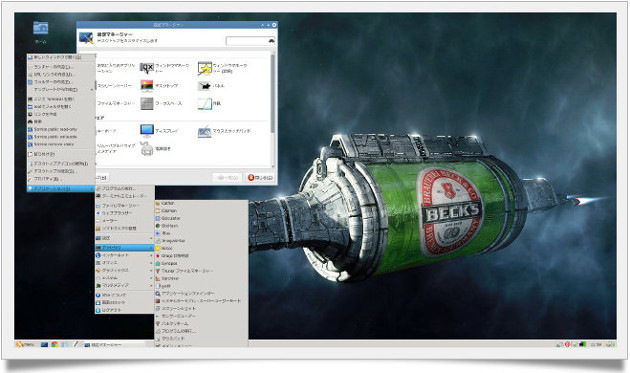Open the Window Manager settings icon
The height and width of the screenshot is (373, 630).
147,68
